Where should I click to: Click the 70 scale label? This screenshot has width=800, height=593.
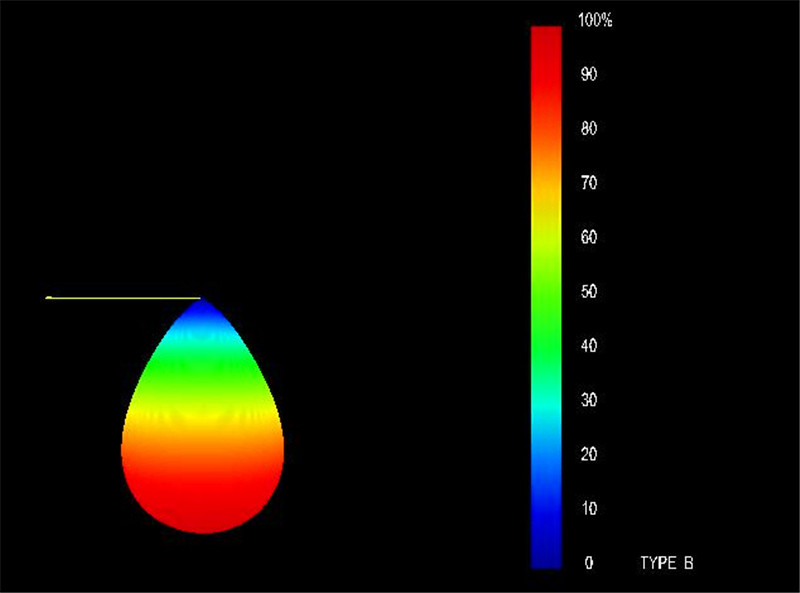(x=589, y=183)
